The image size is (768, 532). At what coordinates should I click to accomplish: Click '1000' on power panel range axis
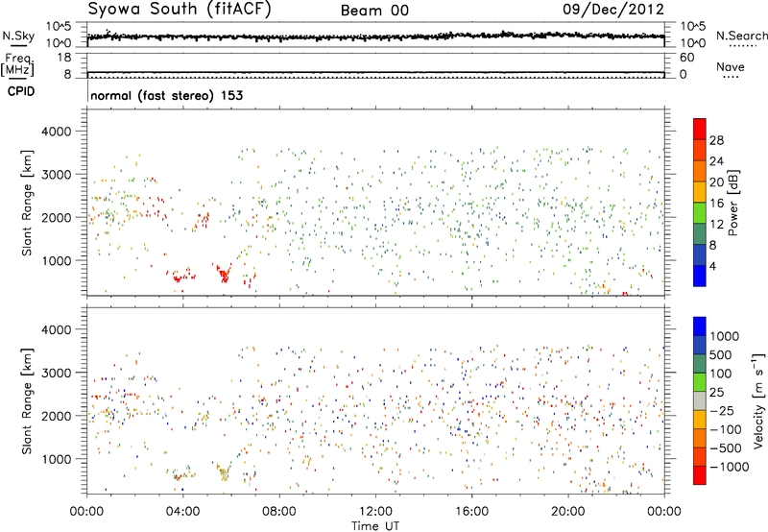click(x=56, y=260)
